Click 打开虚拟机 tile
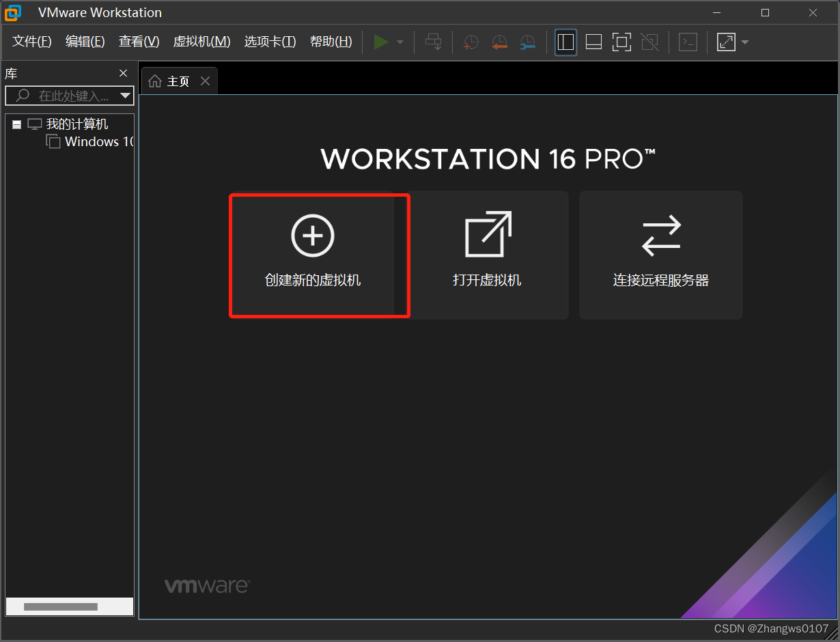The width and height of the screenshot is (840, 642). click(488, 255)
